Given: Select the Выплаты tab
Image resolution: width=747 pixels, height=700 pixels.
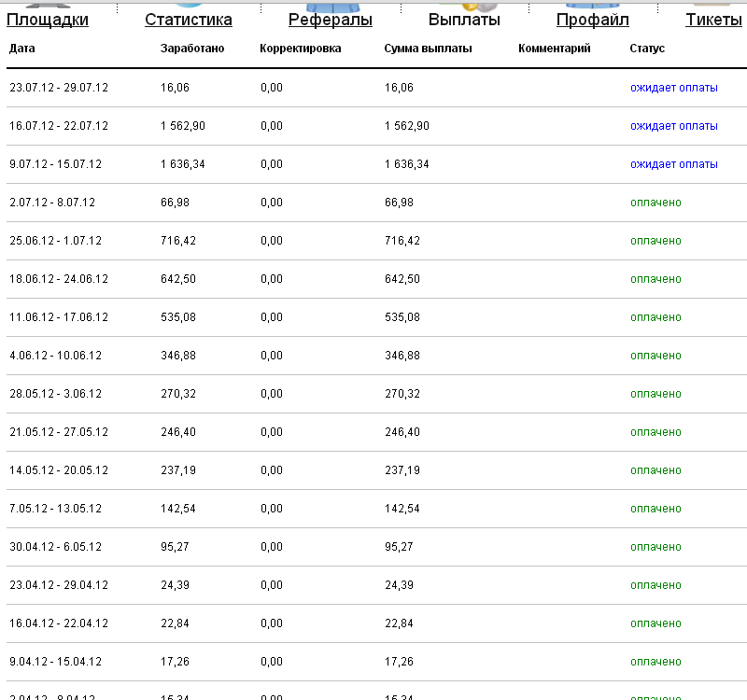Looking at the screenshot, I should click(x=464, y=20).
